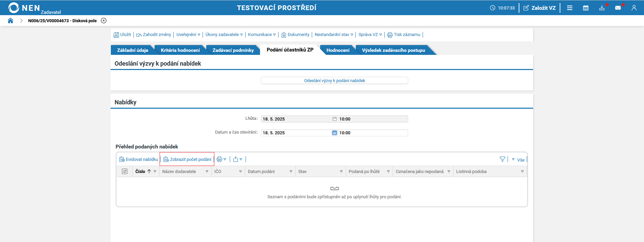Go to the home page icon

tap(10, 21)
